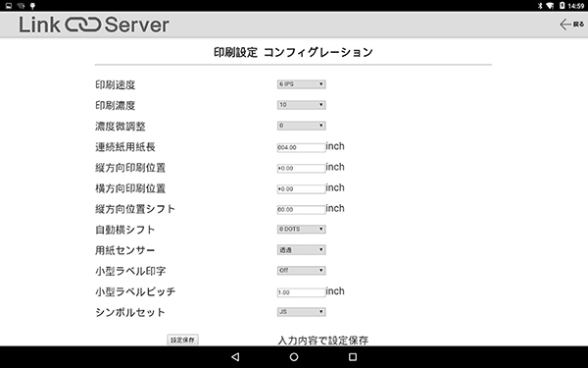Screen dimensions: 588x368
Task: Tap the Bluetooth icon in status bar
Action: (540, 6)
